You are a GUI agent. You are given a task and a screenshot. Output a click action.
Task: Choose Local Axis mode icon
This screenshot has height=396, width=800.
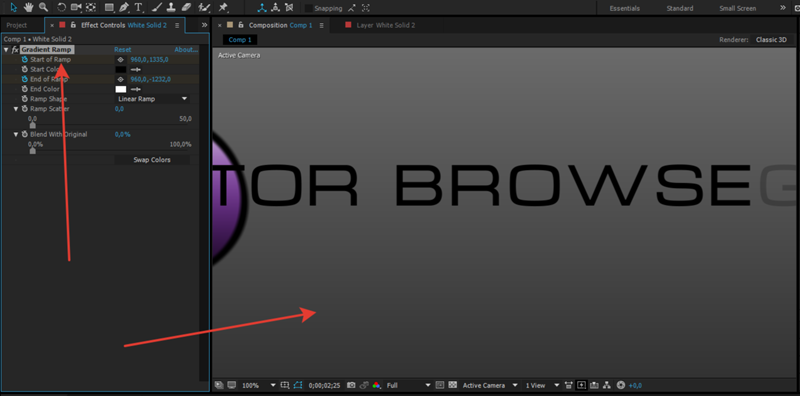[x=261, y=8]
